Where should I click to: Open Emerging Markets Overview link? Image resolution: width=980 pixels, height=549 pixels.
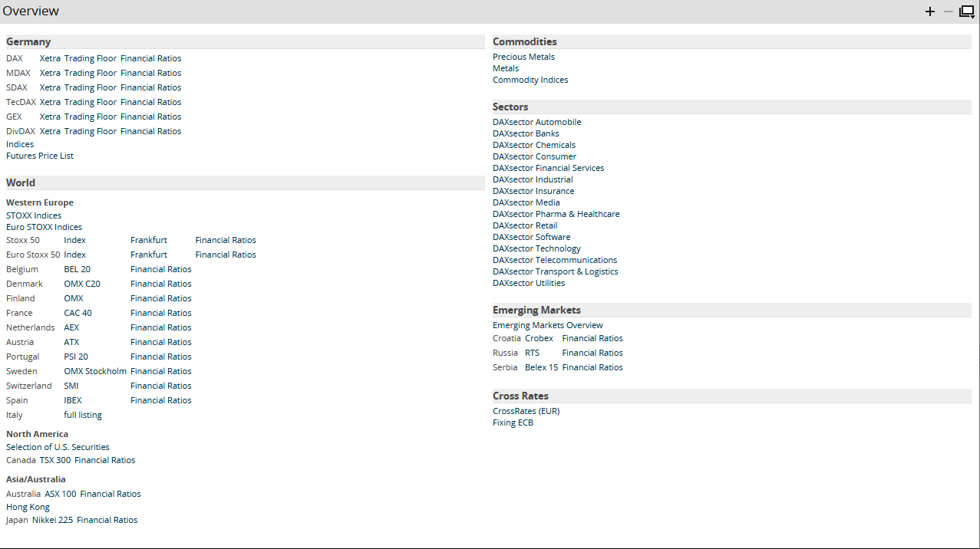tap(547, 325)
